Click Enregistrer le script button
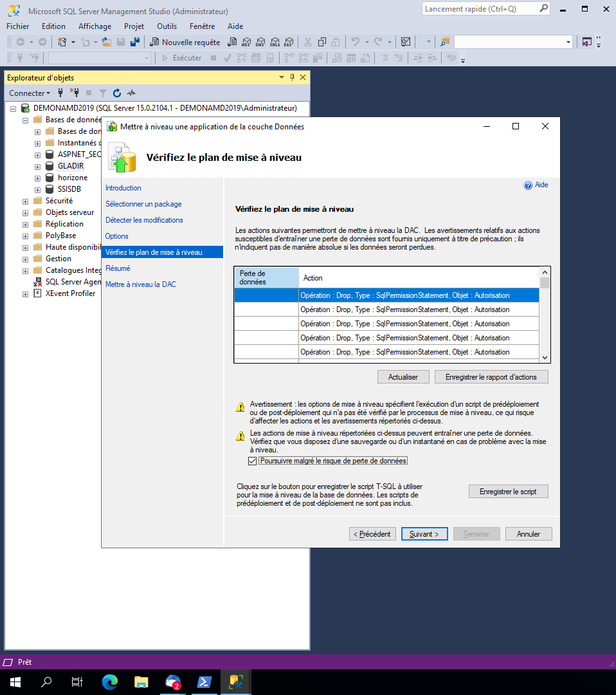616x695 pixels. tap(509, 491)
